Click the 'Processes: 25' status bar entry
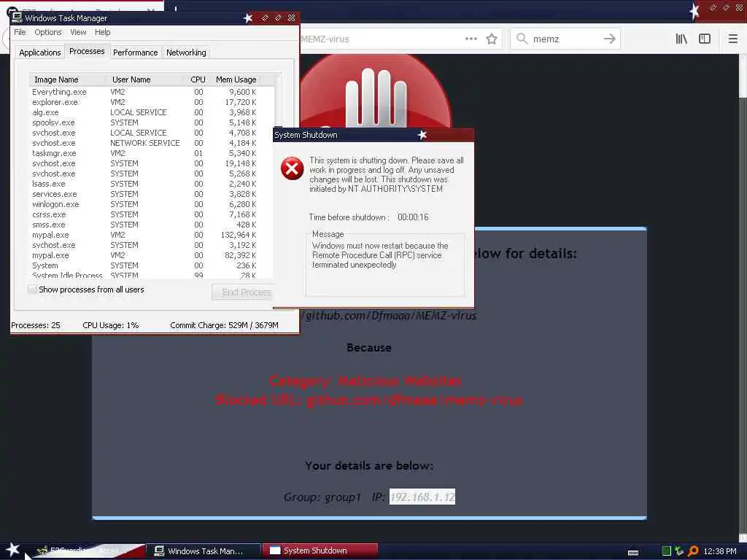Screen dimensions: 747x560 click(36, 325)
